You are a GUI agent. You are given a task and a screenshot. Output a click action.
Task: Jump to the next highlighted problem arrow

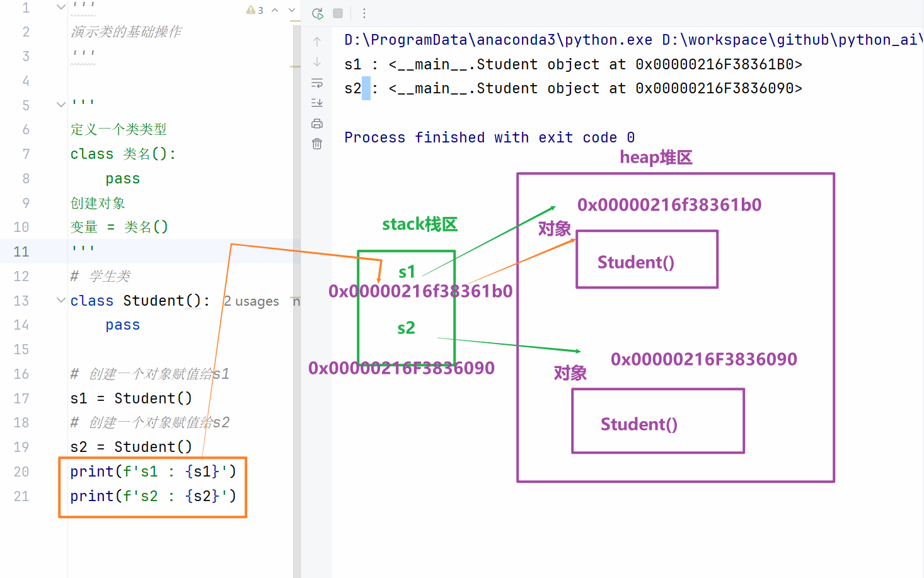pos(291,10)
